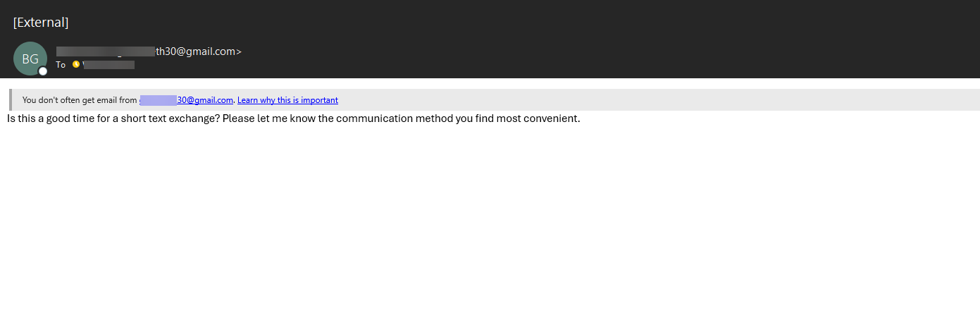The image size is (980, 311).
Task: Follow the "Learn why this is important" link
Action: tap(287, 100)
